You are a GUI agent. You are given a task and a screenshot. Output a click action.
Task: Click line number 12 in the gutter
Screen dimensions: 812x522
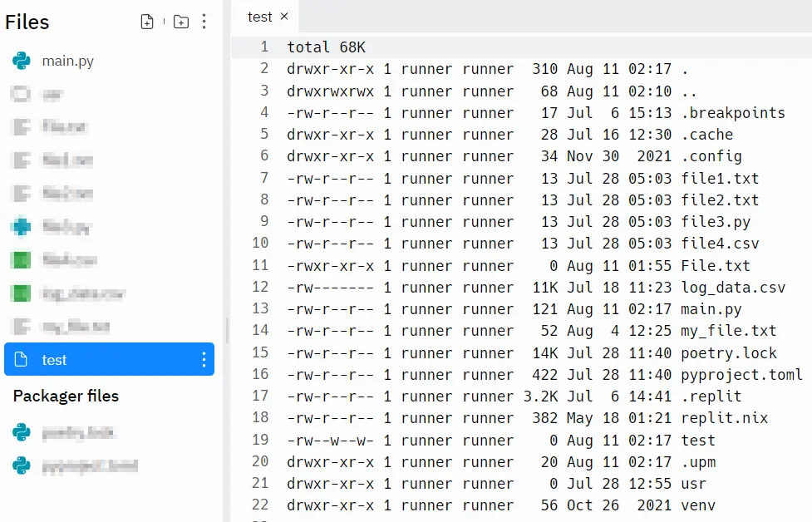pyautogui.click(x=260, y=287)
